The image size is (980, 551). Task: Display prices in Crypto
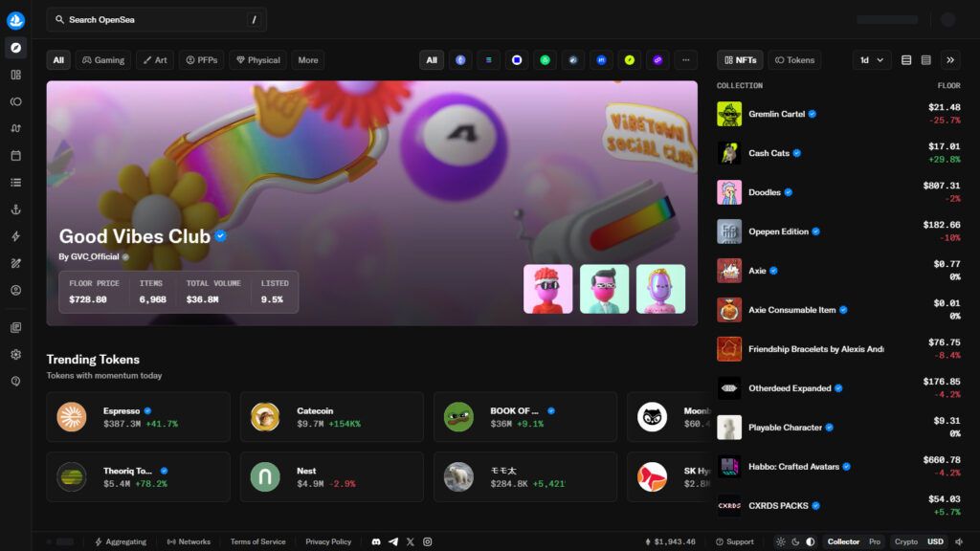click(x=905, y=541)
